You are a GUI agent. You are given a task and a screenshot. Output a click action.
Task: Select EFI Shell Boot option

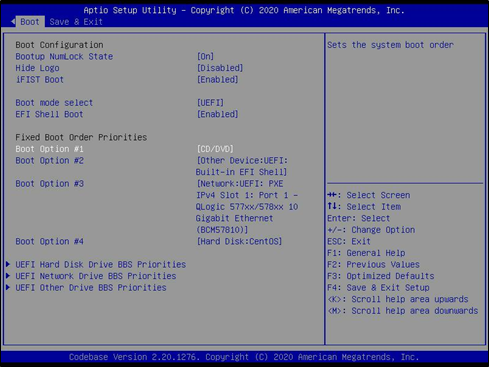tap(49, 114)
